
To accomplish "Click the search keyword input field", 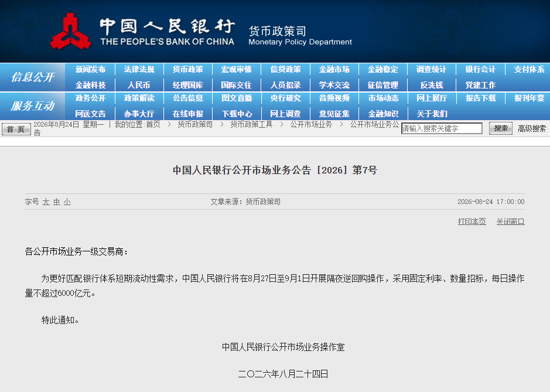I will (442, 128).
